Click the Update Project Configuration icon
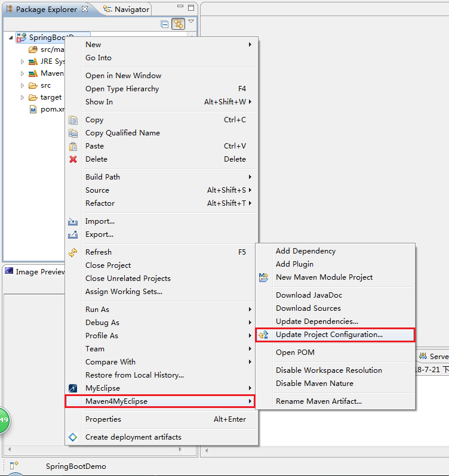The width and height of the screenshot is (449, 476). pos(263,335)
